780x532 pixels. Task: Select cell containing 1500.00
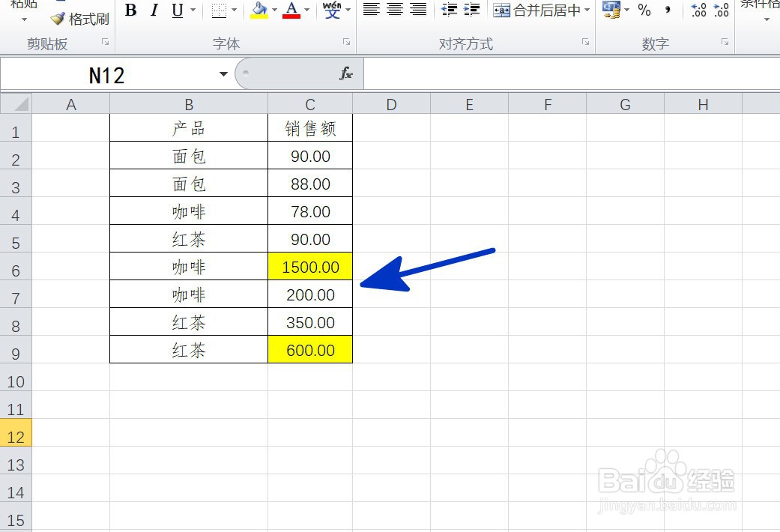310,267
